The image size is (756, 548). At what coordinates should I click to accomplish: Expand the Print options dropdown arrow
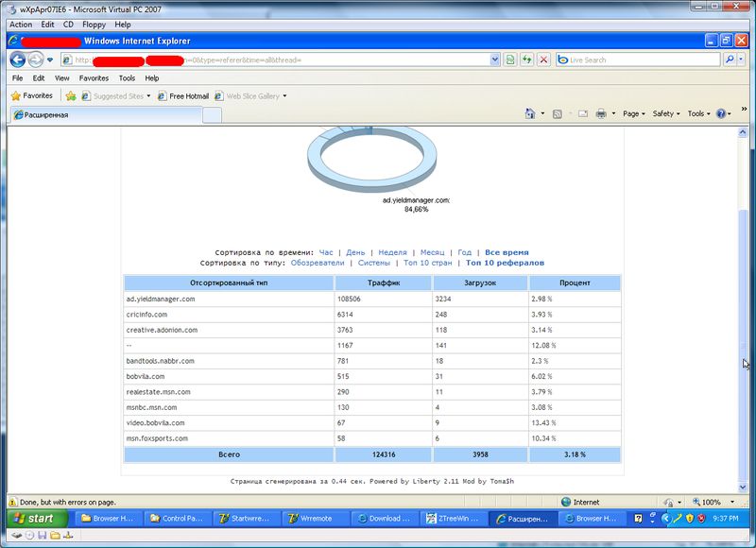pyautogui.click(x=613, y=114)
